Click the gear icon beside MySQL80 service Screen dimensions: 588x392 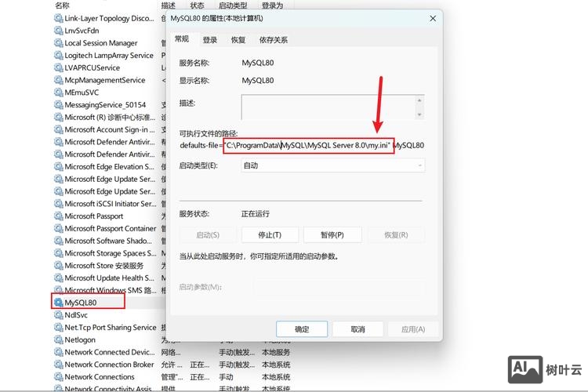[x=58, y=303]
